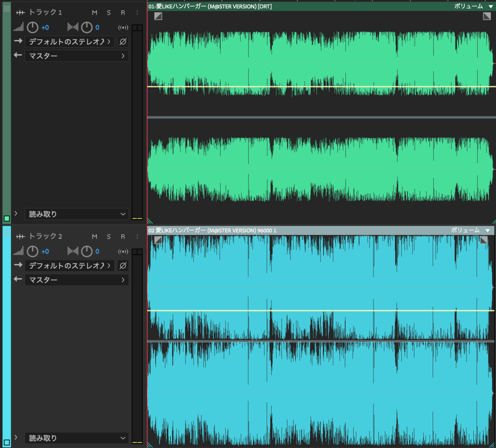Toggle input monitoring (I) on Track 2
This screenshot has height=448, width=496.
(137, 237)
